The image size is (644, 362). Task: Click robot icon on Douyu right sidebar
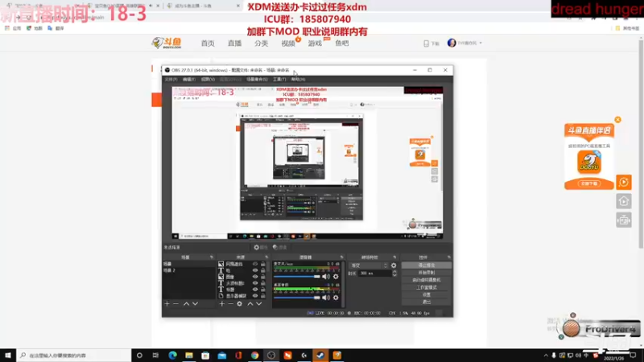(x=623, y=220)
